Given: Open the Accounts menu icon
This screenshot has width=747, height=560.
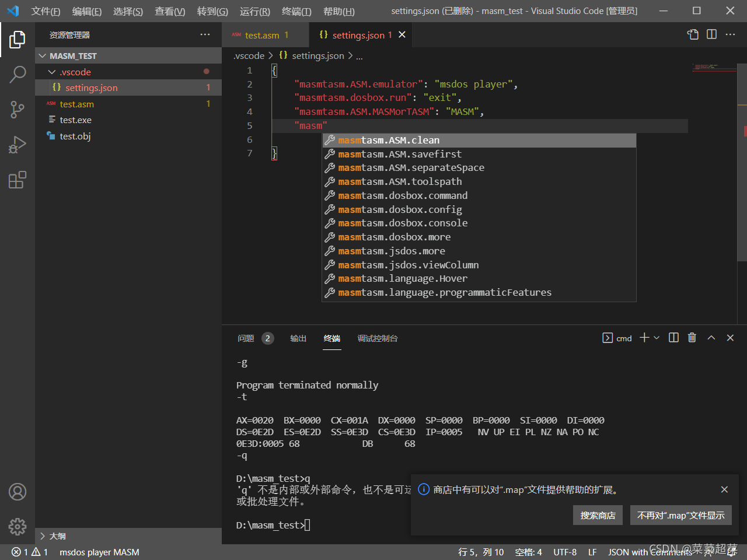Looking at the screenshot, I should [x=18, y=492].
